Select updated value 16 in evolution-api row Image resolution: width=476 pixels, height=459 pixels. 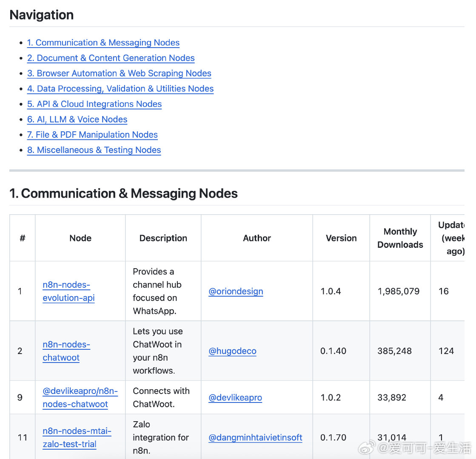point(444,291)
